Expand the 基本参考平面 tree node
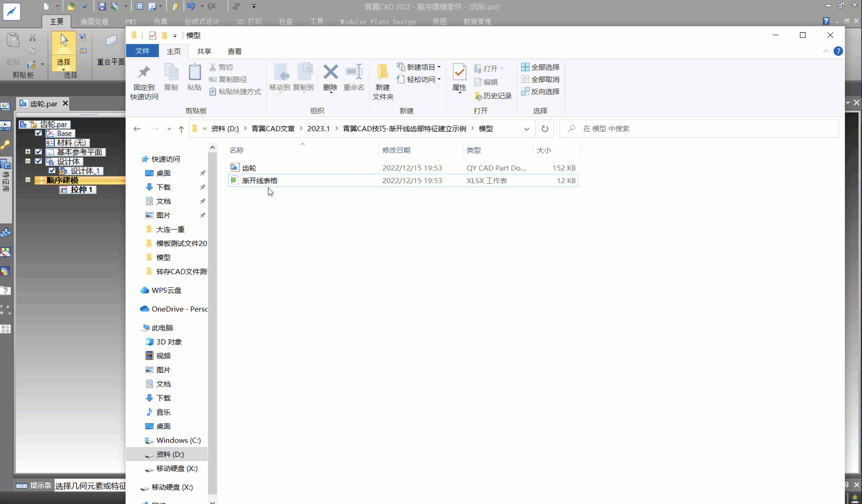Image resolution: width=862 pixels, height=504 pixels. click(28, 152)
